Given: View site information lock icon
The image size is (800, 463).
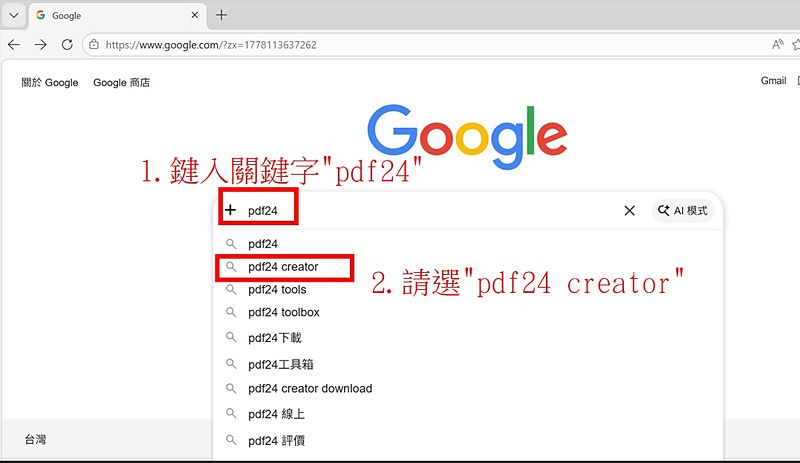Looking at the screenshot, I should [94, 45].
